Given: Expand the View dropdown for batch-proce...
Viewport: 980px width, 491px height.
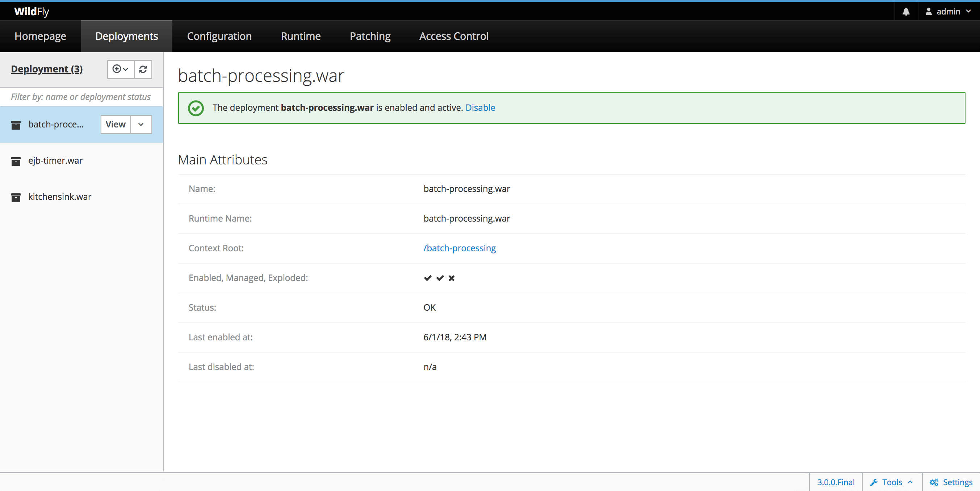Looking at the screenshot, I should [142, 124].
